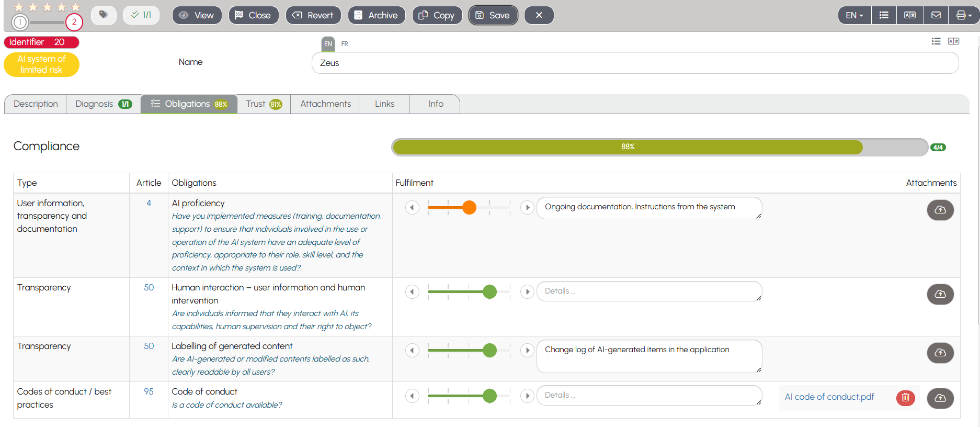The height and width of the screenshot is (427, 980).
Task: Click the X cancel button in toolbar
Action: [x=539, y=15]
